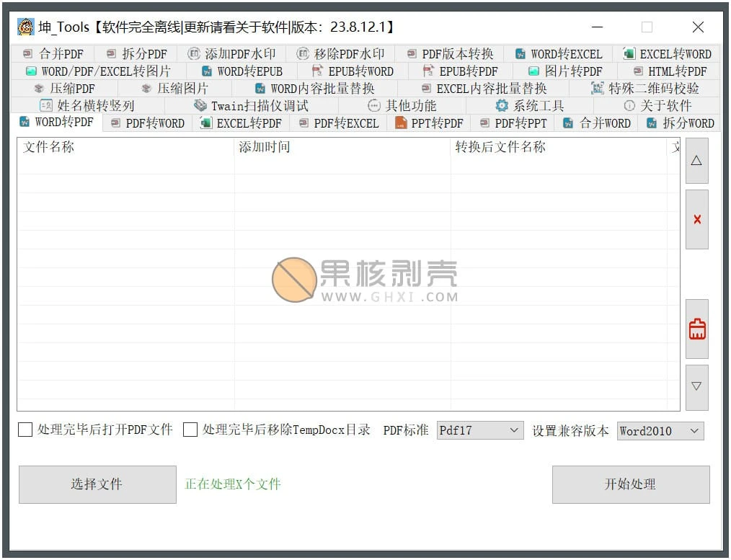
Task: Switch to 移除PDF水印 tab
Action: pos(340,54)
